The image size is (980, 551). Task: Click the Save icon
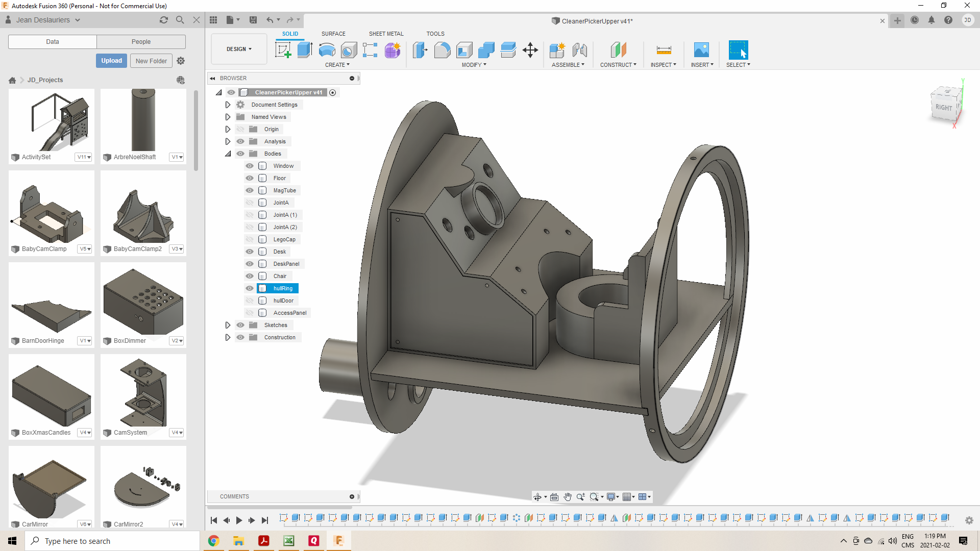[x=253, y=20]
